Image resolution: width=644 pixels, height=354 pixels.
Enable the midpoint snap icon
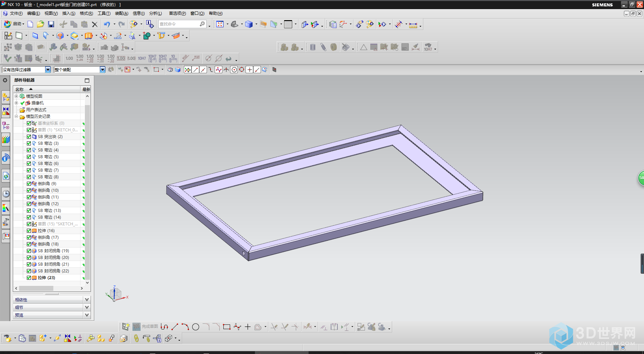point(203,70)
